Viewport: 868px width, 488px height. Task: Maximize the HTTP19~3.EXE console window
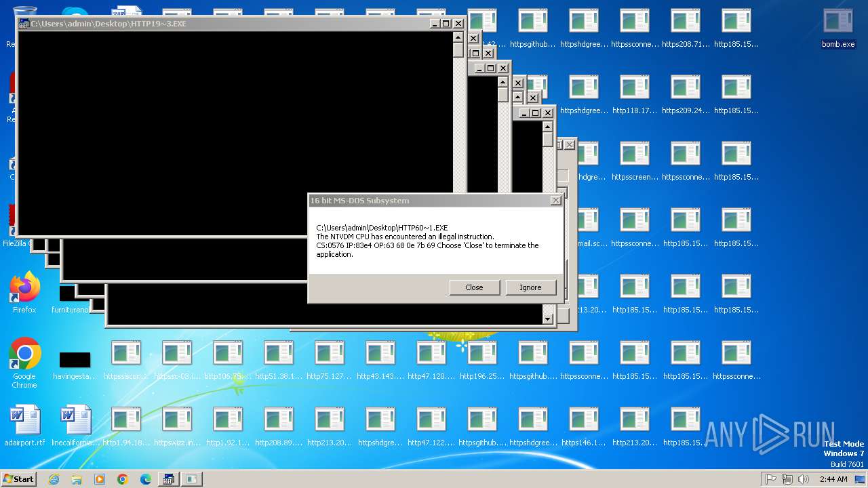coord(446,24)
